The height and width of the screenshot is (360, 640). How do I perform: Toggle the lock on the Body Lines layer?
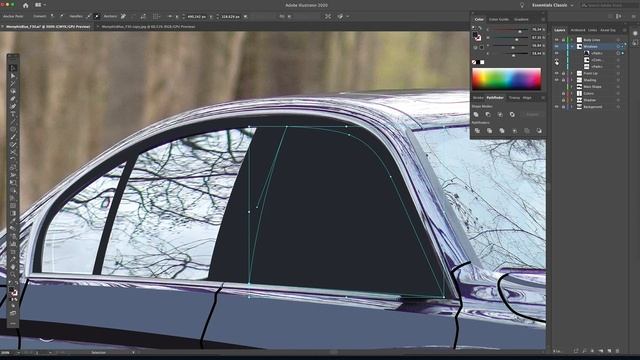coord(563,40)
